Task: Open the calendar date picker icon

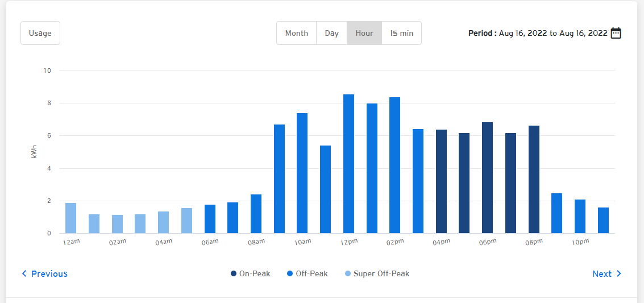Action: tap(616, 33)
